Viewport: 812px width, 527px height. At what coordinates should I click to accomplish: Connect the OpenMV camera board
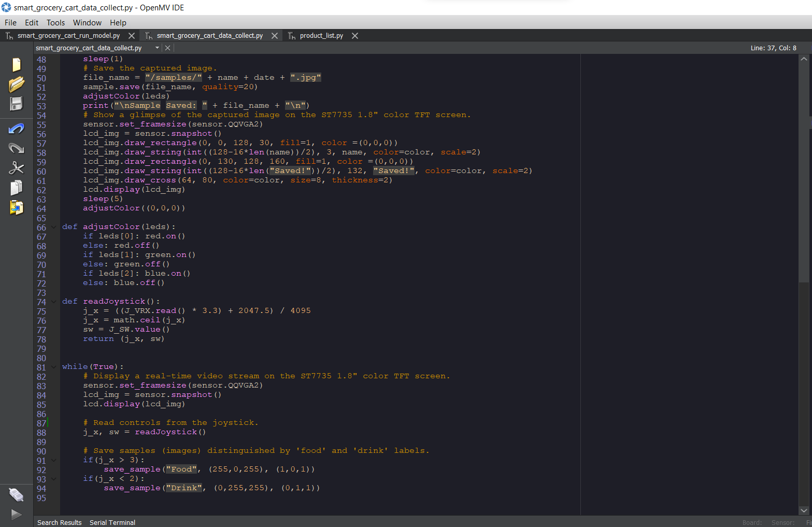(16, 494)
